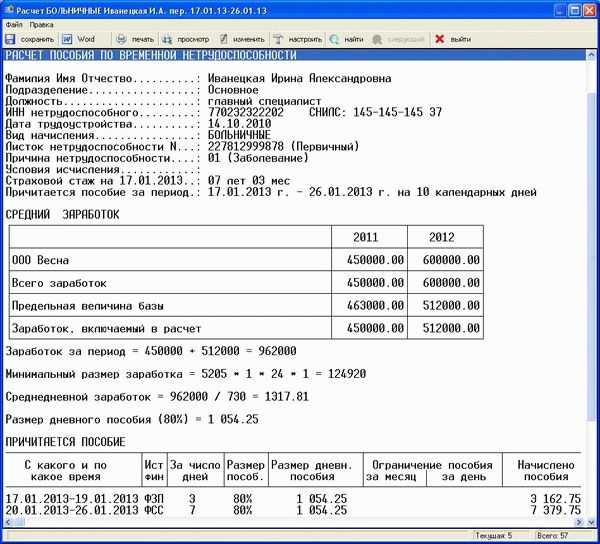Click the position главный специалист
This screenshot has width=600, height=544.
tap(264, 101)
